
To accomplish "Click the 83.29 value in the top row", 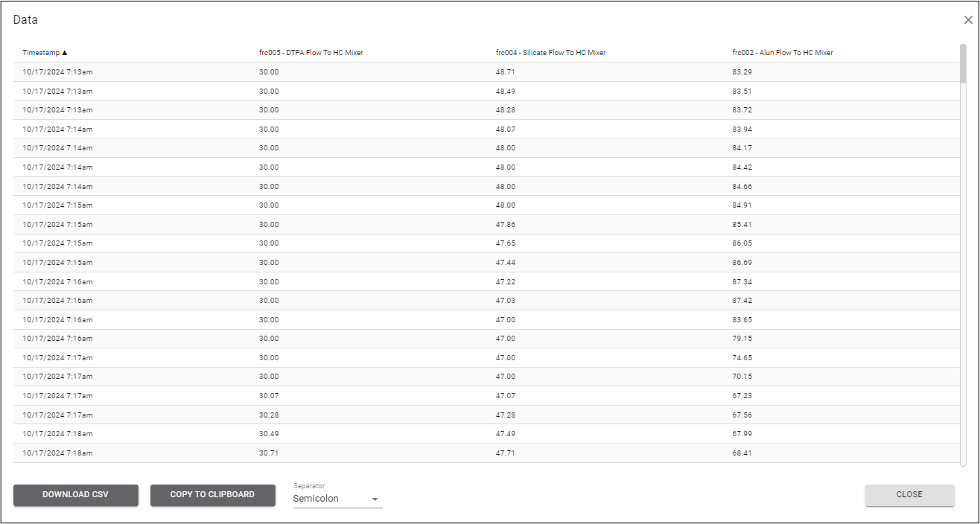I will pos(742,71).
